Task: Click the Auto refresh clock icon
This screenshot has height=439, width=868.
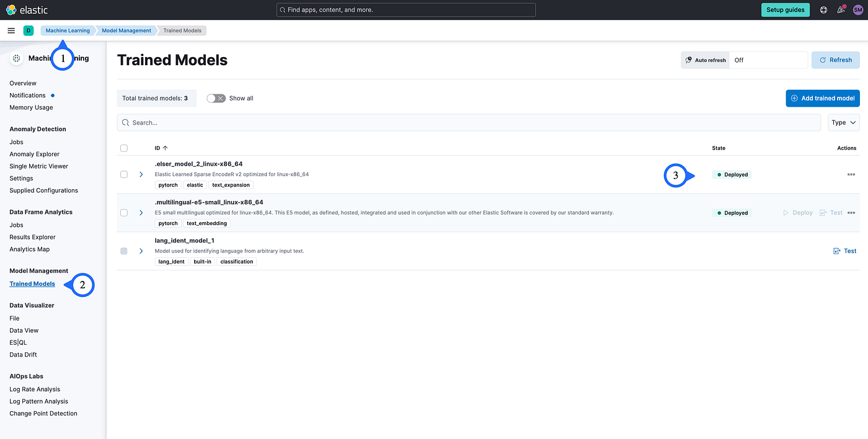Action: (x=687, y=60)
